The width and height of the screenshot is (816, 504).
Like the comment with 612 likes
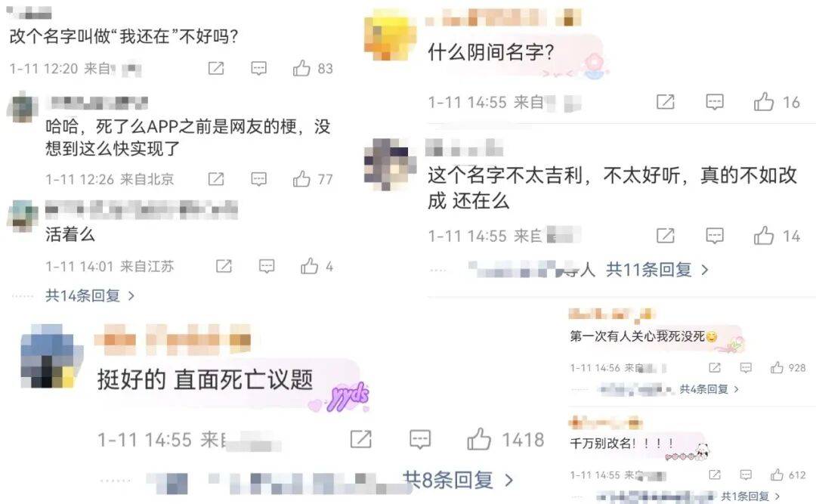777,475
